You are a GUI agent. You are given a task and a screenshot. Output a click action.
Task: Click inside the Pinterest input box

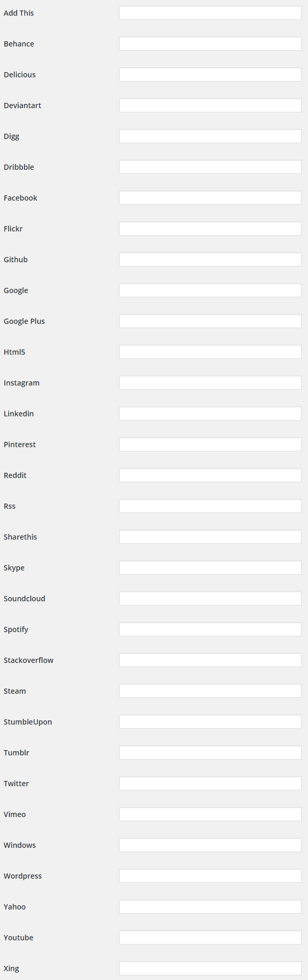click(210, 444)
